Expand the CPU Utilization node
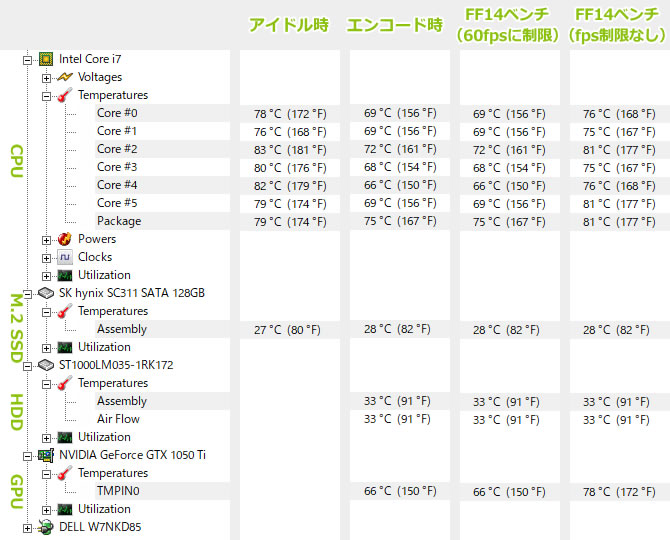The width and height of the screenshot is (670, 540). click(46, 276)
